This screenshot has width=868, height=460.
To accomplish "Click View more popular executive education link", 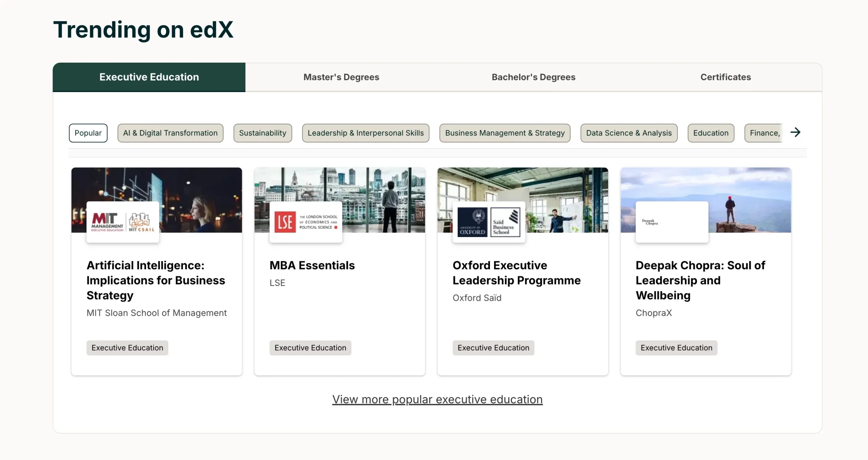I will 437,399.
